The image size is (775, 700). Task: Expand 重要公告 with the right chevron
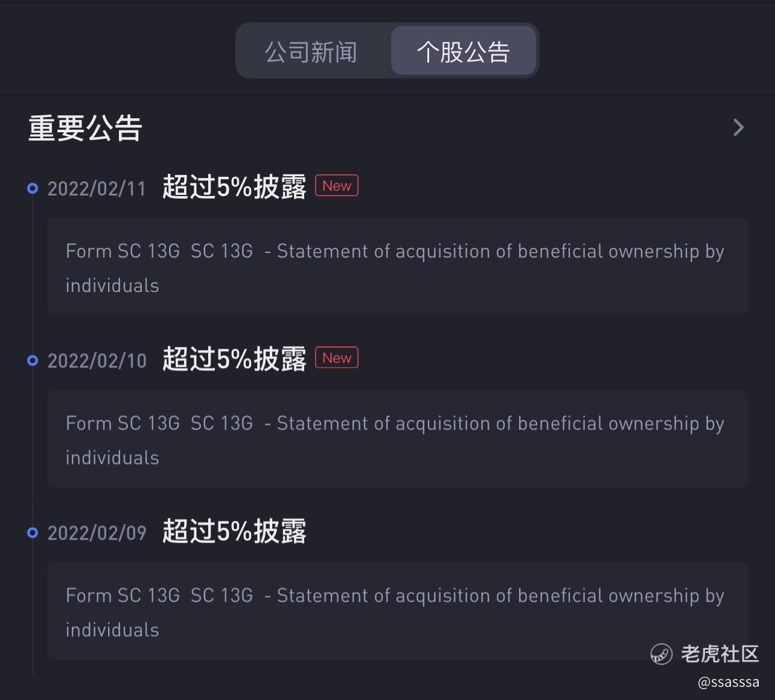click(738, 127)
